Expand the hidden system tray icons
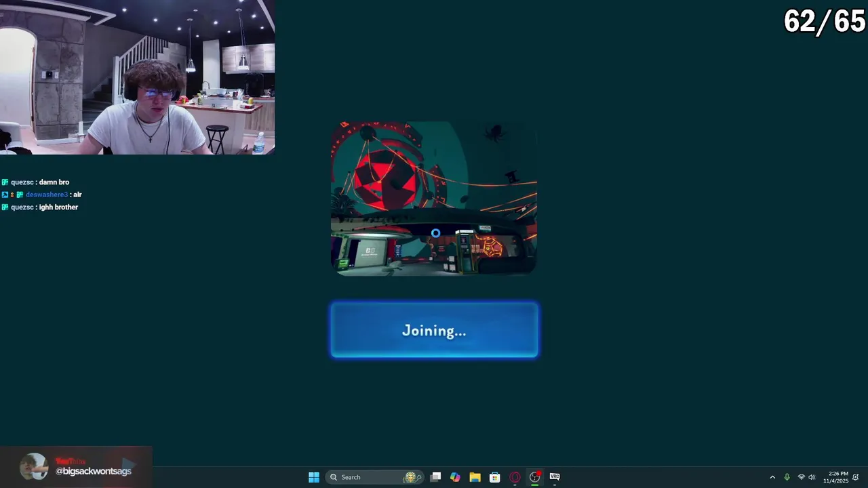Image resolution: width=868 pixels, height=488 pixels. tap(772, 477)
